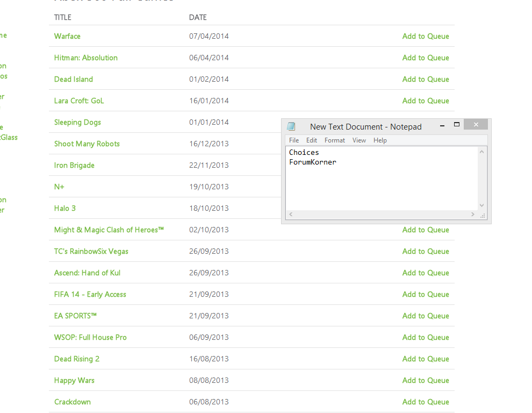Open TC's RainbowSix Vegas link
Viewport: 532px width, 413px height.
click(x=91, y=251)
